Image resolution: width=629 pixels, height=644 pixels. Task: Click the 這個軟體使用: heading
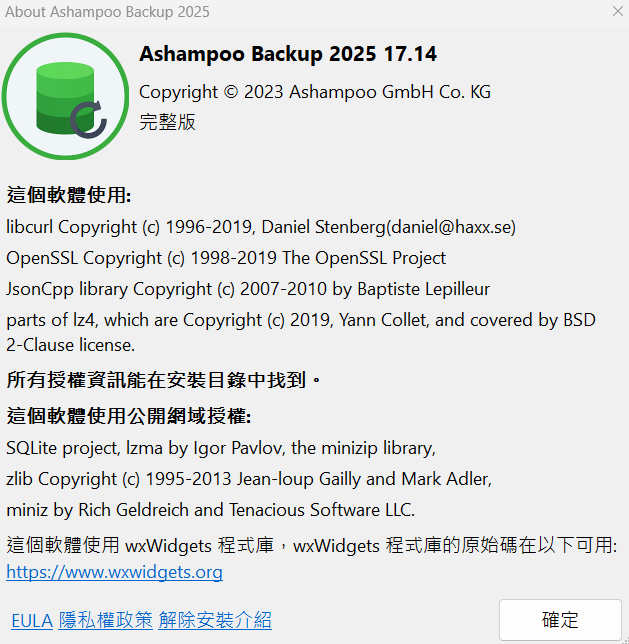[69, 195]
